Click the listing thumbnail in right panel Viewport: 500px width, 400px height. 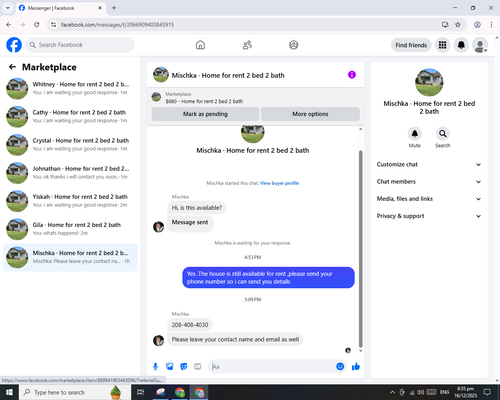tap(429, 82)
